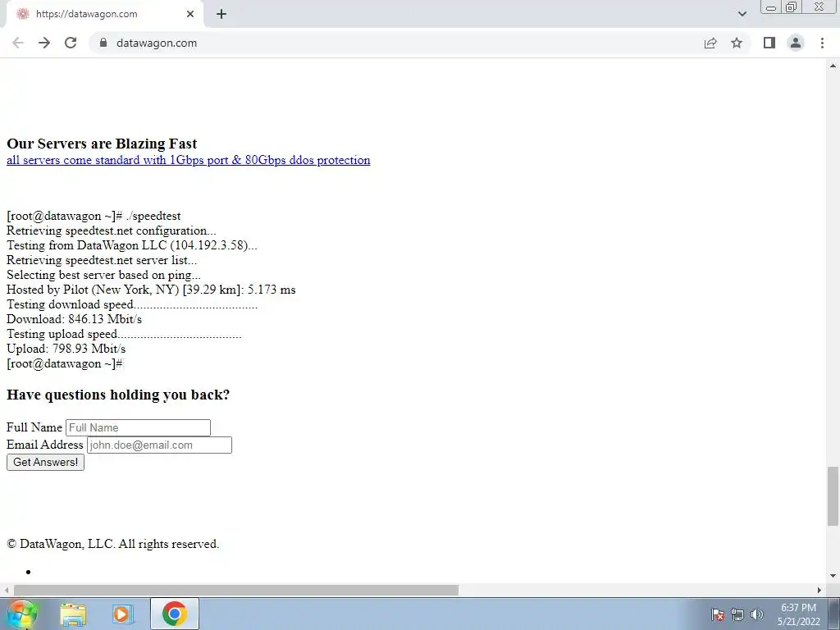
Task: Click the 'Upload: 798.93 Mbit/s' line
Action: point(66,349)
